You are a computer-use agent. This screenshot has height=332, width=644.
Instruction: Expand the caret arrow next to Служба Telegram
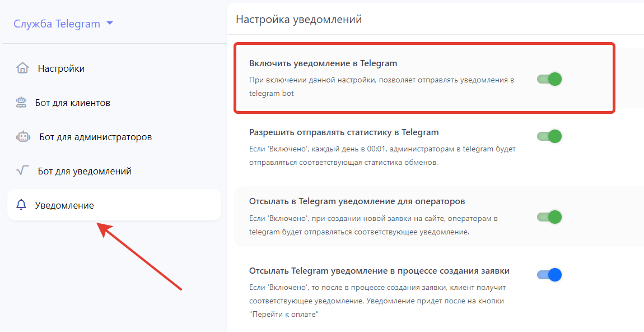[110, 24]
